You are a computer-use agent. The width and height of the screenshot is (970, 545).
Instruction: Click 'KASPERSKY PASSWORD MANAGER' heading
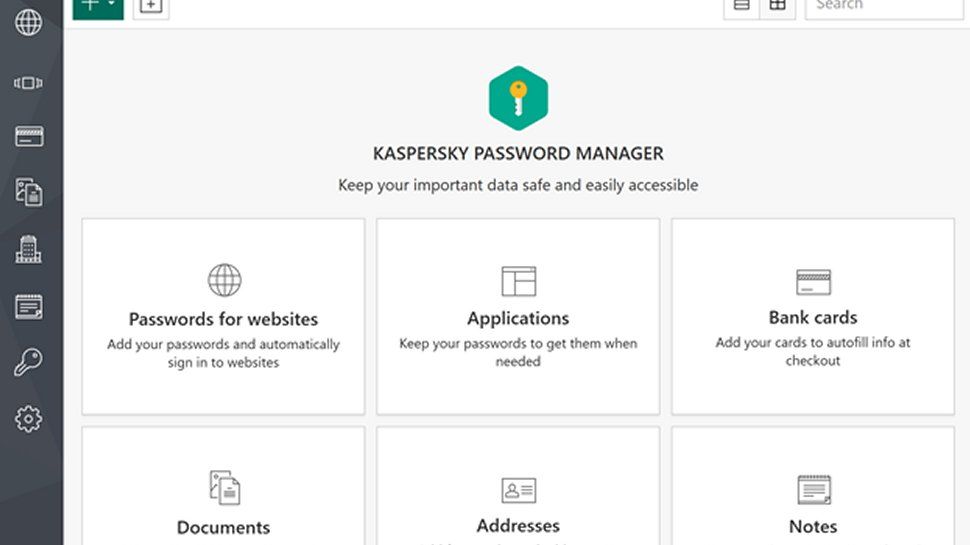click(518, 153)
